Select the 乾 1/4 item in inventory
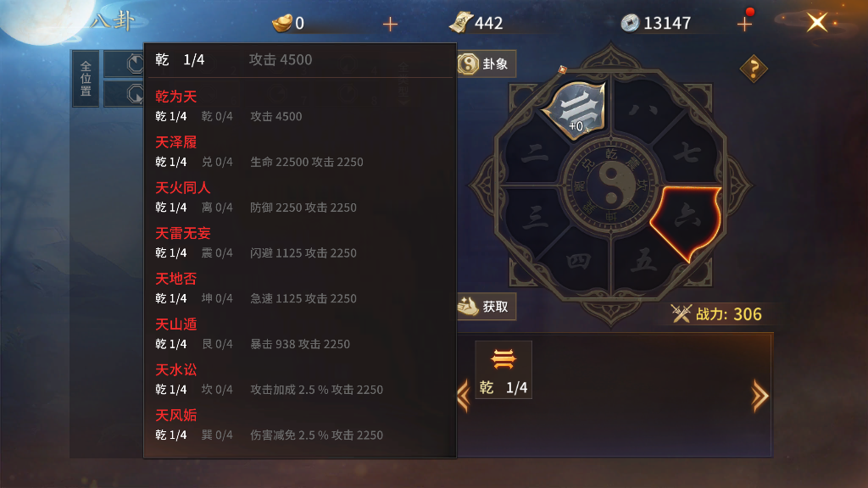Viewport: 868px width, 488px height. point(504,369)
